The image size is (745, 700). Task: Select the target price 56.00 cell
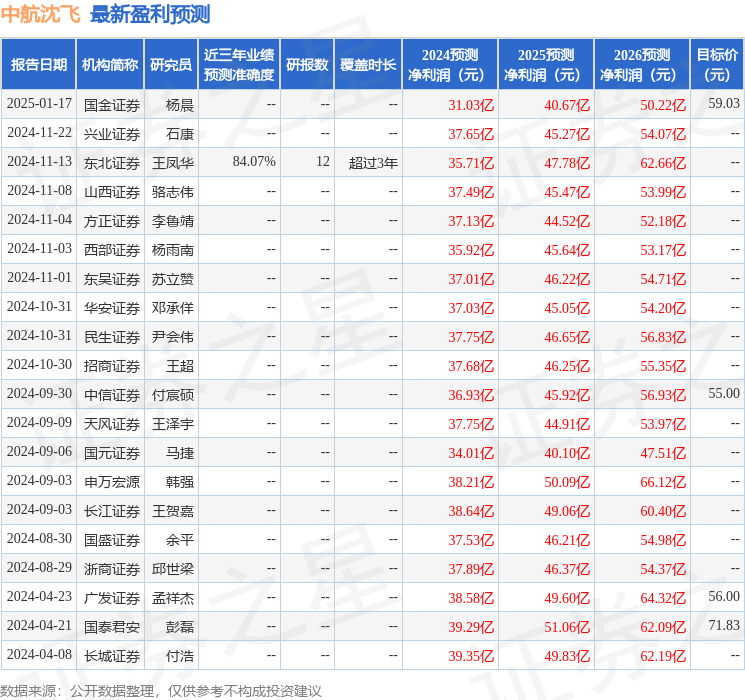(x=717, y=597)
